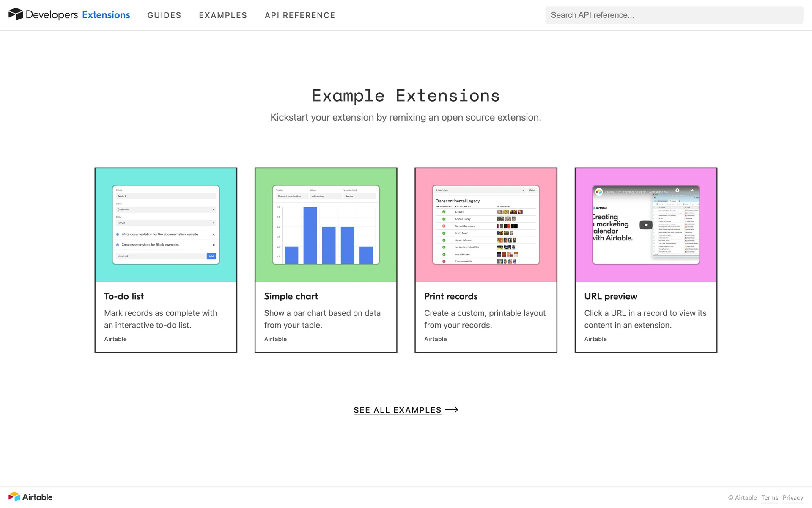Open the Examples navigation item
Viewport: 812px width, 508px height.
click(x=223, y=15)
